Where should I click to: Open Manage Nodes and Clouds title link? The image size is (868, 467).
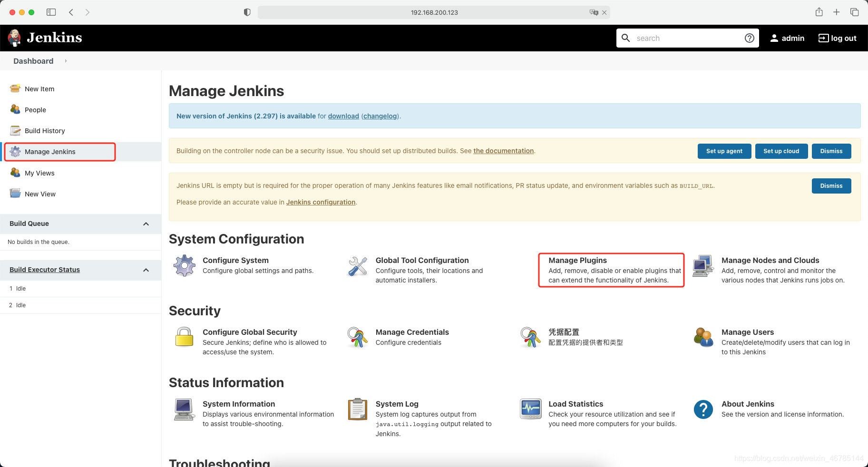(x=770, y=260)
